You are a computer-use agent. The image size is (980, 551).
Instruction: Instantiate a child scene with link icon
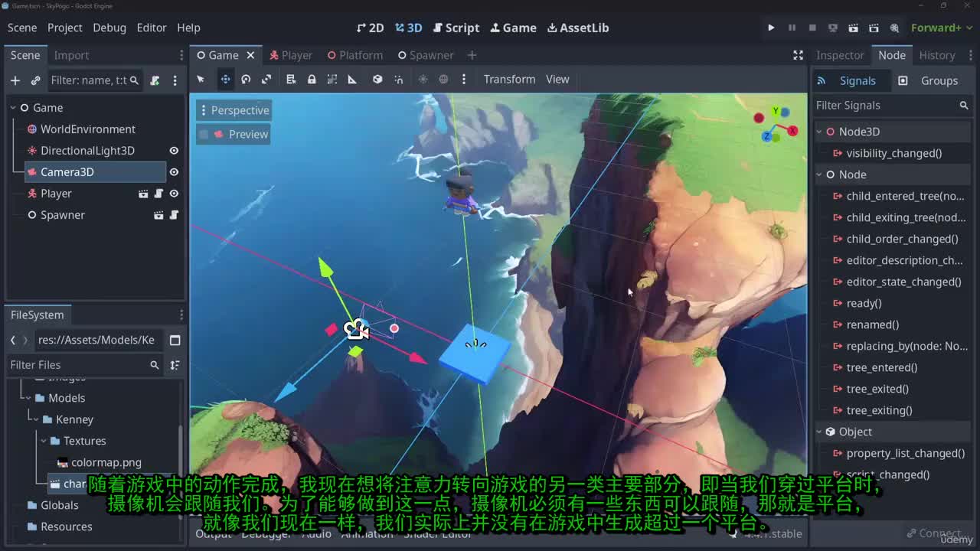point(35,80)
